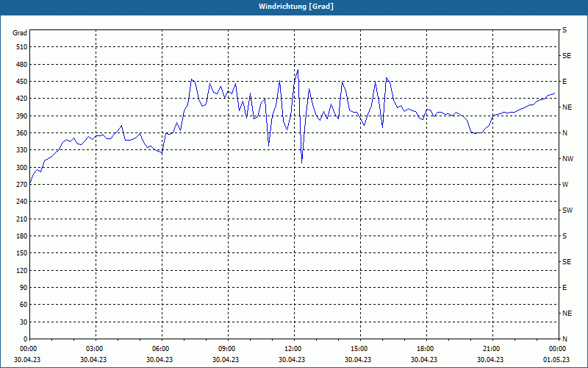This screenshot has height=368, width=588.
Task: Select the 150 y-axis tick label
Action: pyautogui.click(x=22, y=253)
